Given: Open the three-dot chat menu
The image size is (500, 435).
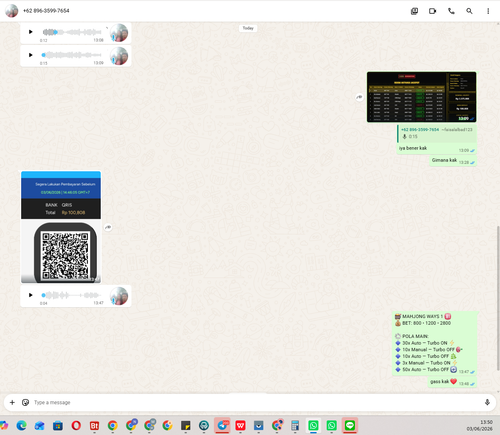Looking at the screenshot, I should pyautogui.click(x=488, y=11).
